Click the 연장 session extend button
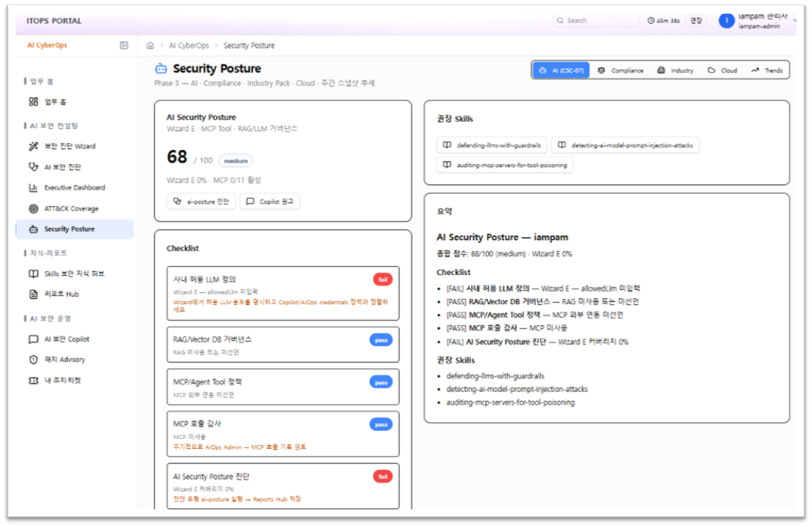 point(696,21)
